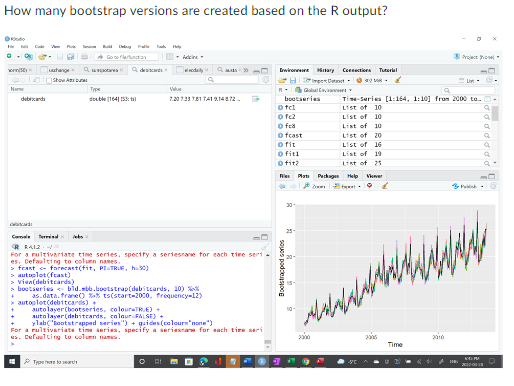Viewport: 514px width, 386px height.
Task: Click the Name column header
Action: (x=17, y=89)
